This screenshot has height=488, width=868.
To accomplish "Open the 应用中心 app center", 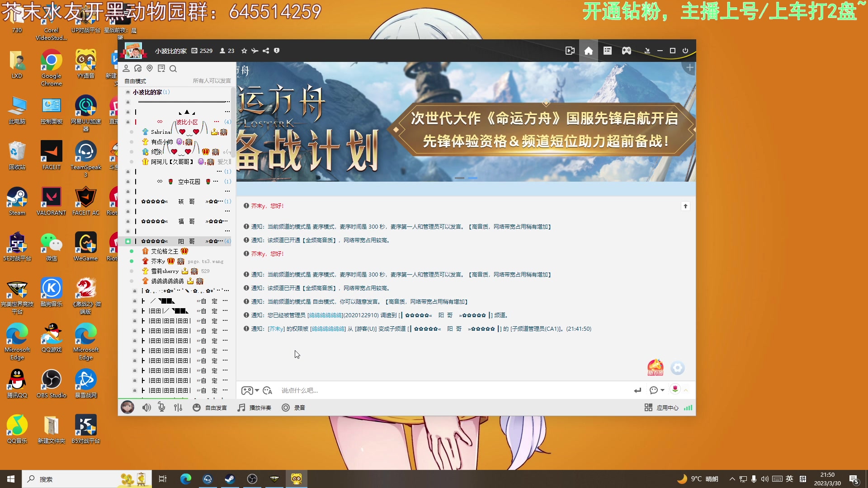I will (661, 408).
